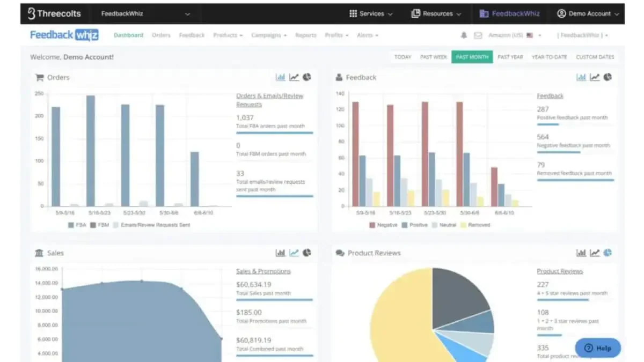Screen dimensions: 644x362
Task: Switch Feedback panel to line chart
Action: point(595,77)
